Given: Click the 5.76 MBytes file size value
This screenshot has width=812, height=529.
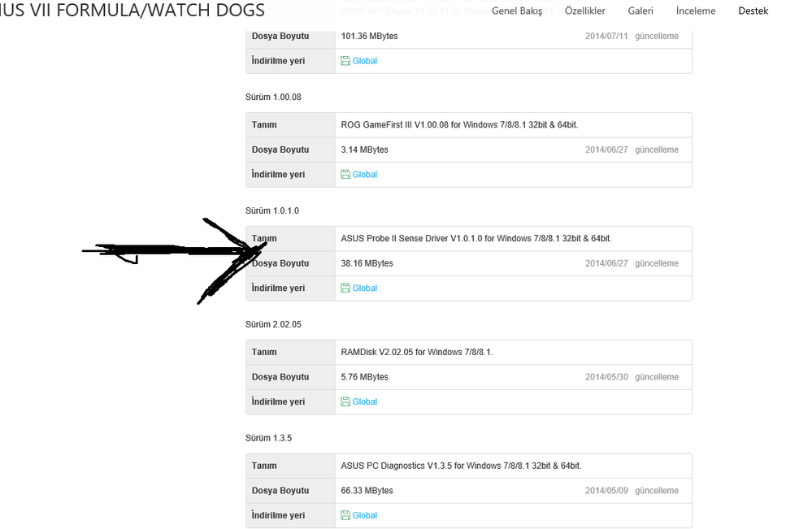Looking at the screenshot, I should click(x=365, y=377).
